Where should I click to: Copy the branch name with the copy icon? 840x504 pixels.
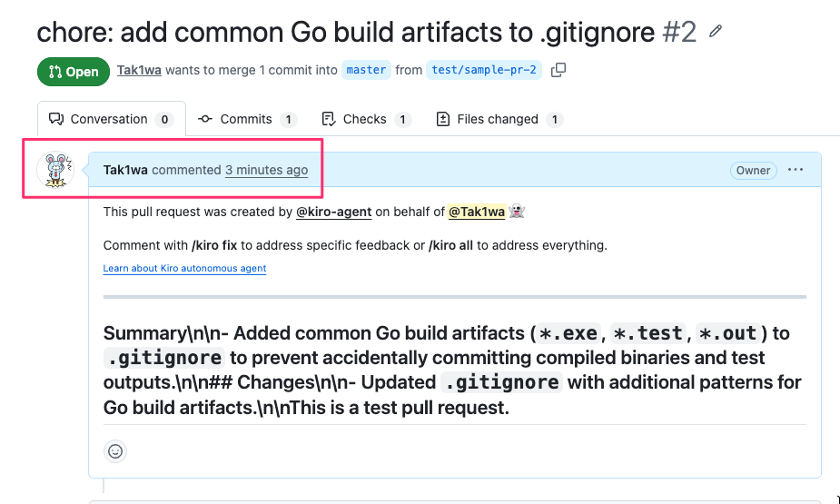coord(558,70)
